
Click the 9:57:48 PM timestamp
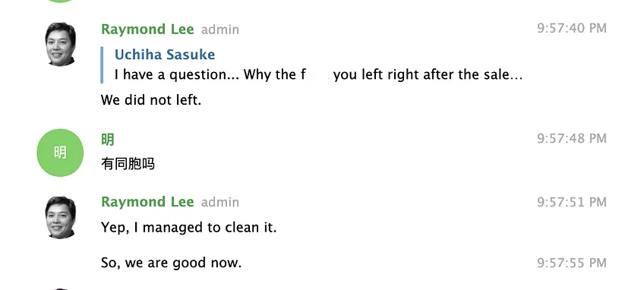572,138
